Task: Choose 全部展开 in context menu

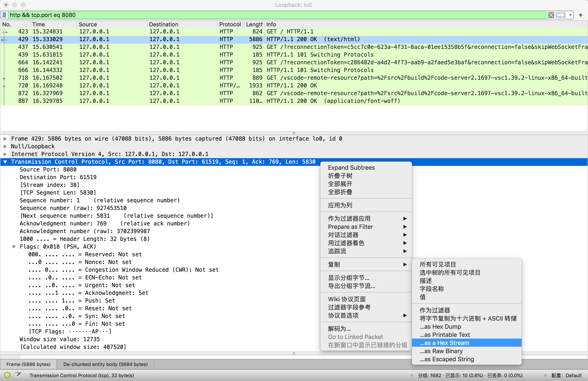Action: click(x=366, y=184)
